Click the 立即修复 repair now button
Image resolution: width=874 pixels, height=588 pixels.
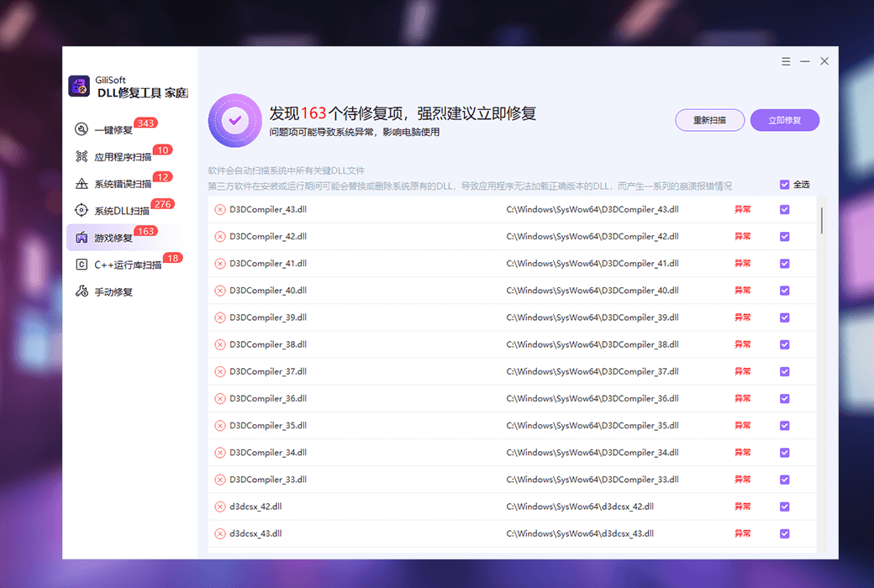[x=785, y=120]
